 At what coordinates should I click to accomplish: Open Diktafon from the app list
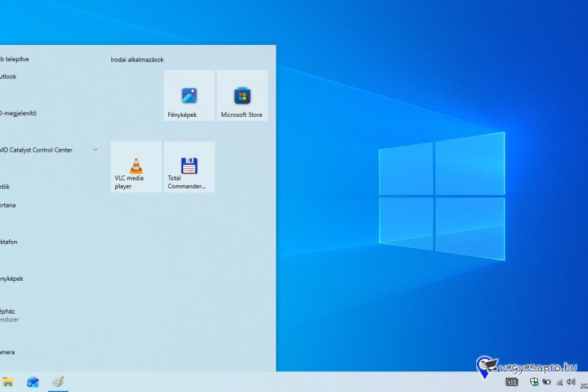click(10, 242)
